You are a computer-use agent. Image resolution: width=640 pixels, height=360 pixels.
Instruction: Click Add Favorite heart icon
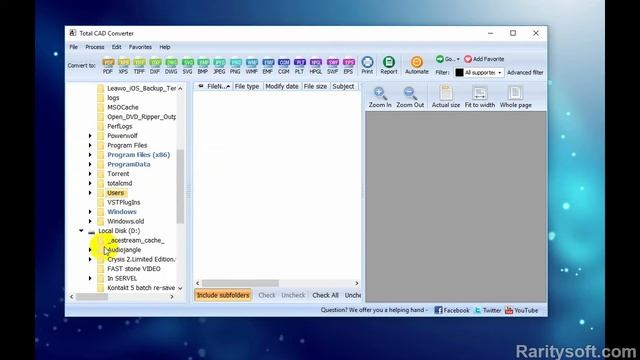coord(468,59)
